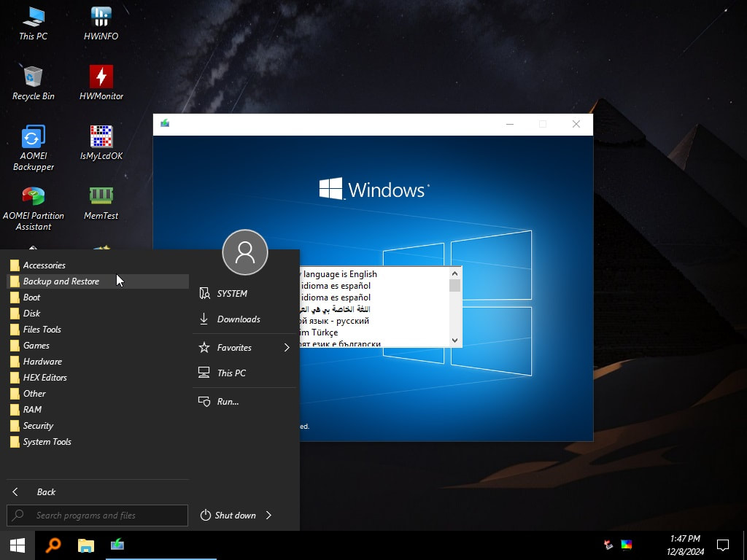Close the Windows language window
Image resolution: width=747 pixels, height=560 pixels.
point(576,124)
